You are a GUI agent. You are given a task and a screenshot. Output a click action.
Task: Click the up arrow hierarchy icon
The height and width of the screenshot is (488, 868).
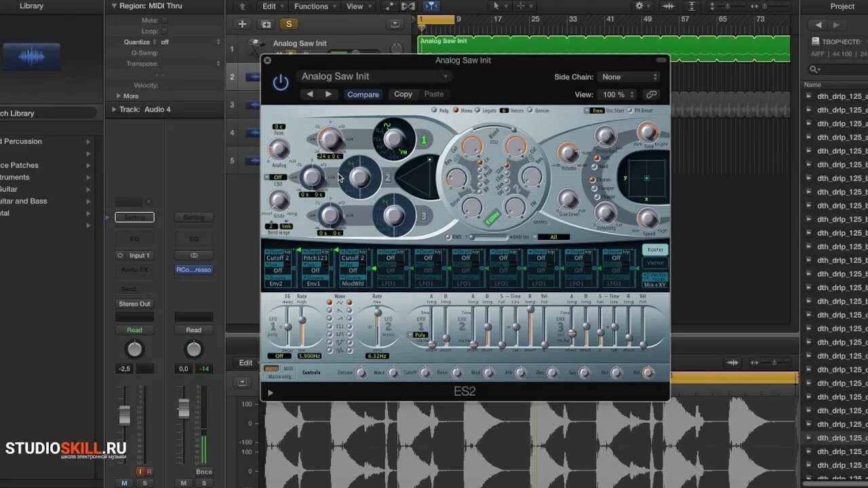tap(242, 6)
